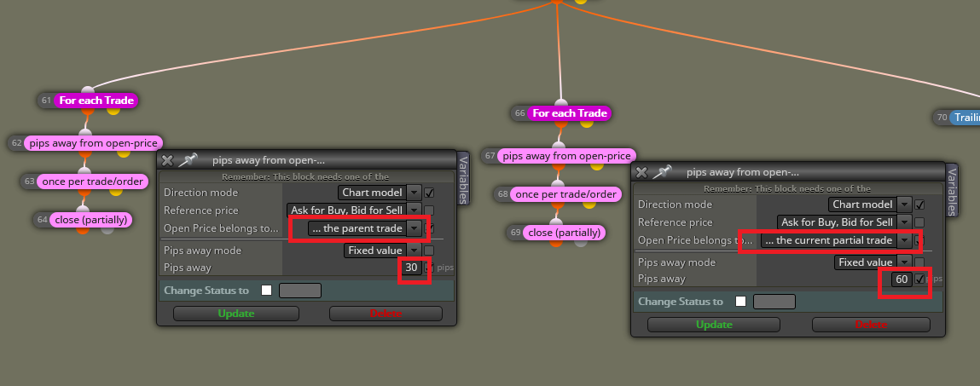Image resolution: width=980 pixels, height=386 pixels.
Task: Toggle Pips away mode checkbox in left panel
Action: pyautogui.click(x=429, y=251)
